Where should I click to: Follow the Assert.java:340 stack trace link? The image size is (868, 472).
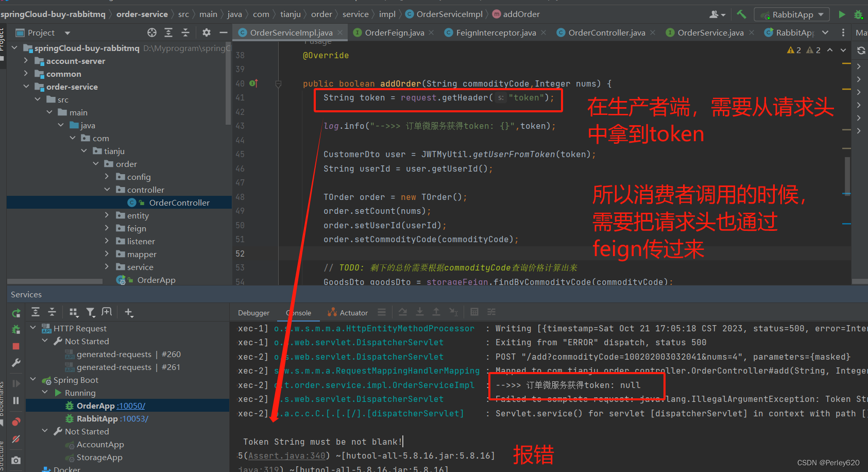287,456
